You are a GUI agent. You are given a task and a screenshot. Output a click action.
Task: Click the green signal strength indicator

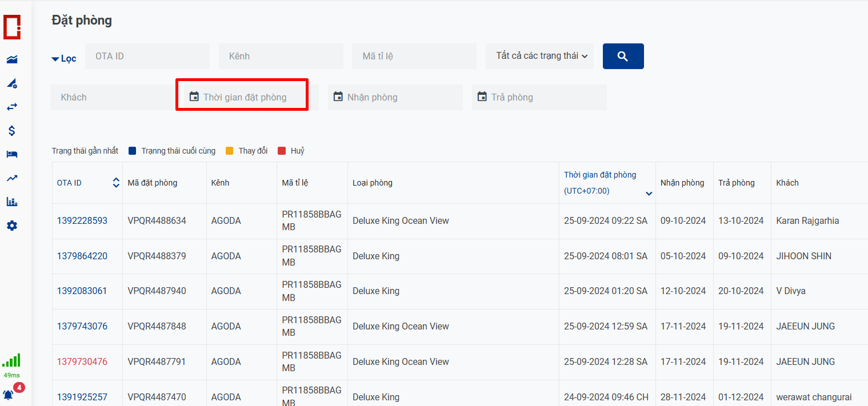[11, 360]
